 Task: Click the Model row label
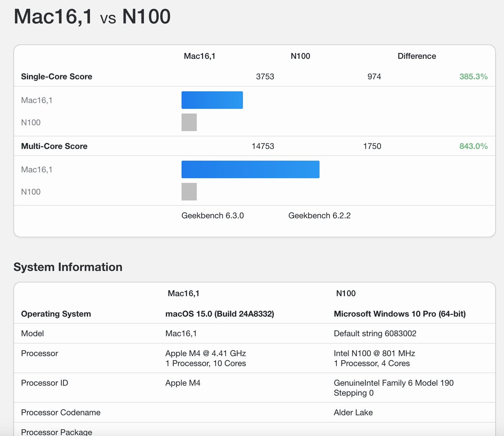(32, 333)
